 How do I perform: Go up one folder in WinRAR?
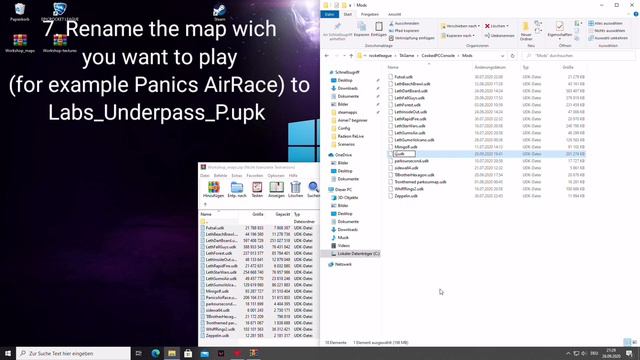tap(205, 204)
